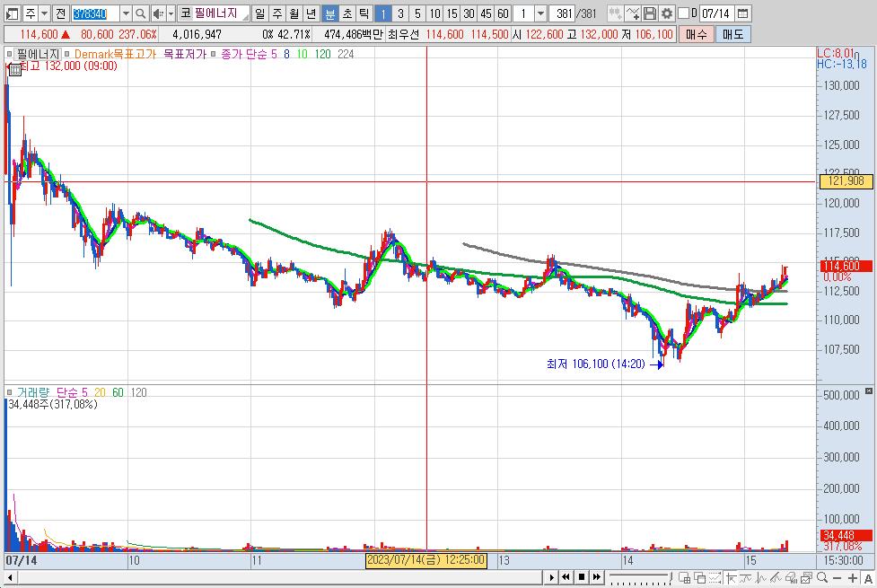Click the vertical line wave tool
Viewport: 877px width, 588px height.
click(x=760, y=577)
